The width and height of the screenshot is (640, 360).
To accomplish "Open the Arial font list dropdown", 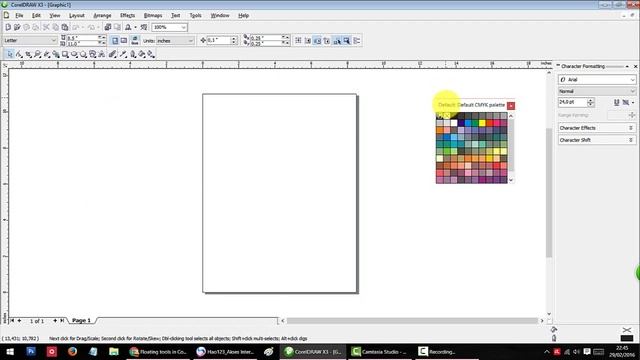I will [632, 80].
